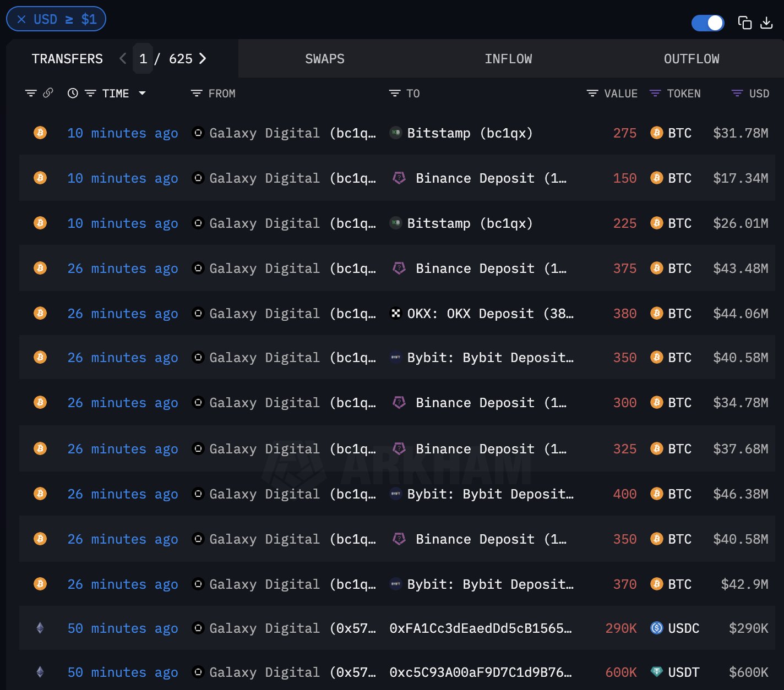The width and height of the screenshot is (784, 690).
Task: Switch to the SWAPS tab
Action: pos(325,59)
